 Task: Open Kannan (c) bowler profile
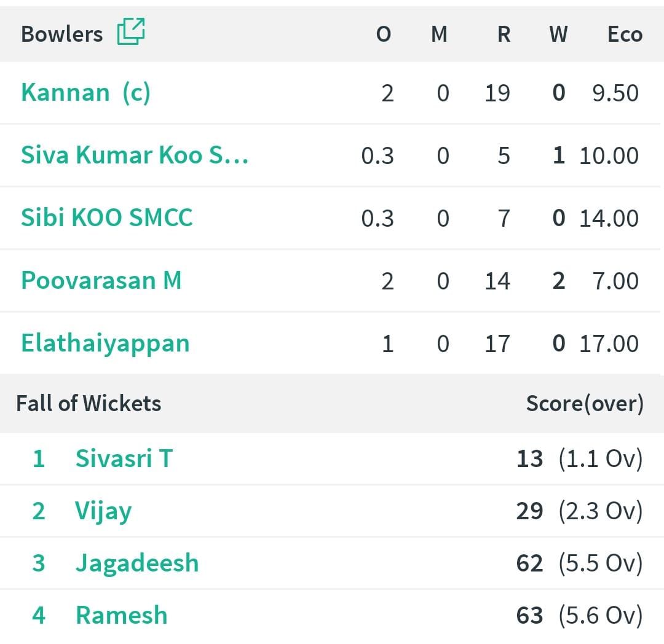click(x=85, y=93)
